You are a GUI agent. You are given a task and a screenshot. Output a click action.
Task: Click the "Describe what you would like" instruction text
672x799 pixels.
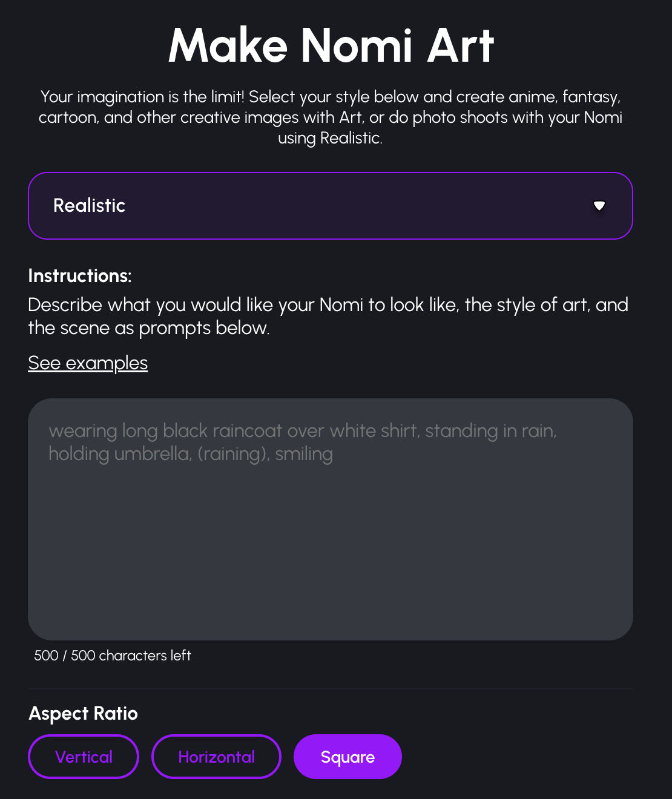182,304
